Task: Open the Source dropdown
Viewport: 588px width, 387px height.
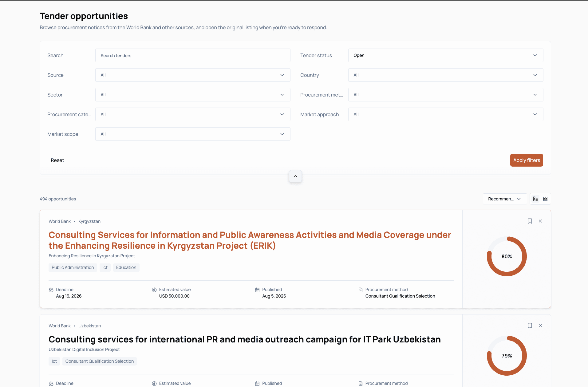Action: tap(193, 75)
